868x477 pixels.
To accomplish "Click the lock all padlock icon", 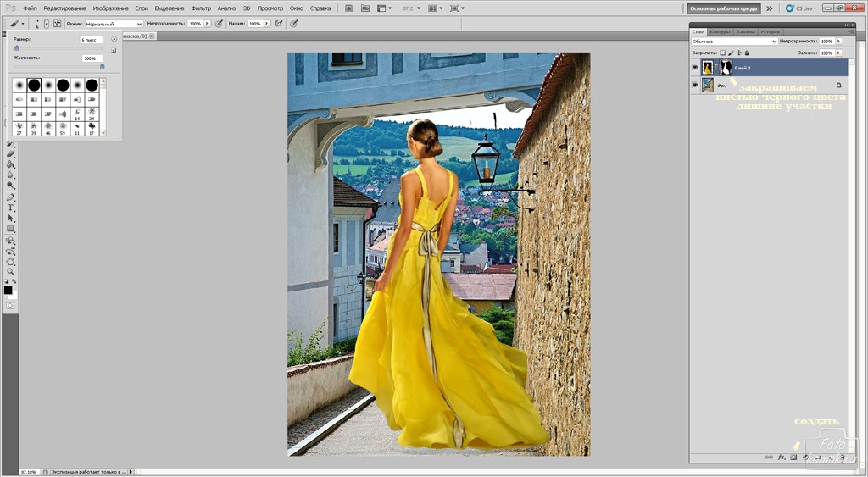I will point(747,53).
